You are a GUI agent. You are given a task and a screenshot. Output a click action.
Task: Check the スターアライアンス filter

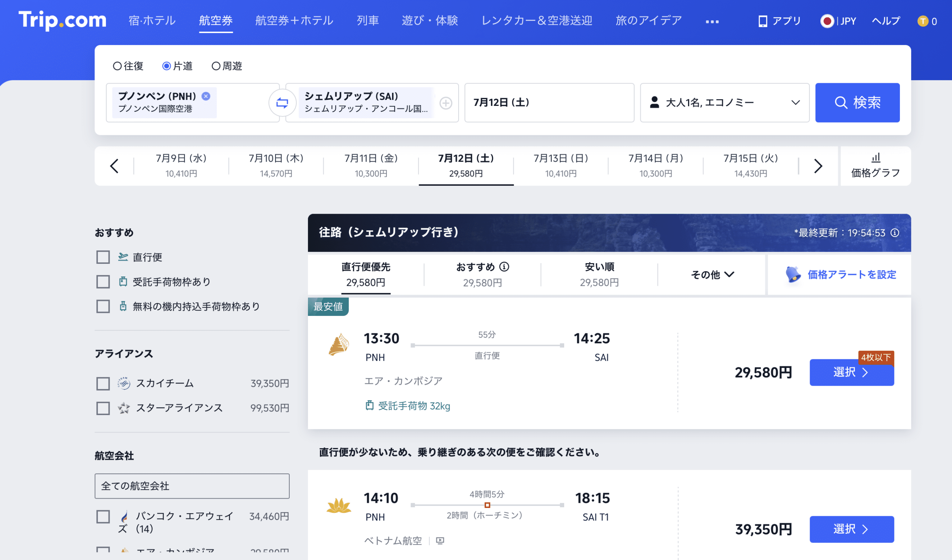point(103,408)
